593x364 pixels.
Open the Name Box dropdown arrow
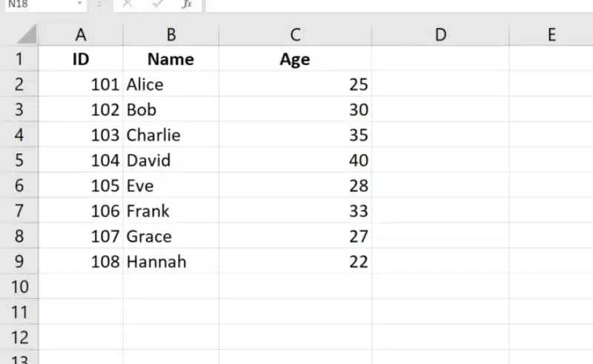click(x=79, y=4)
